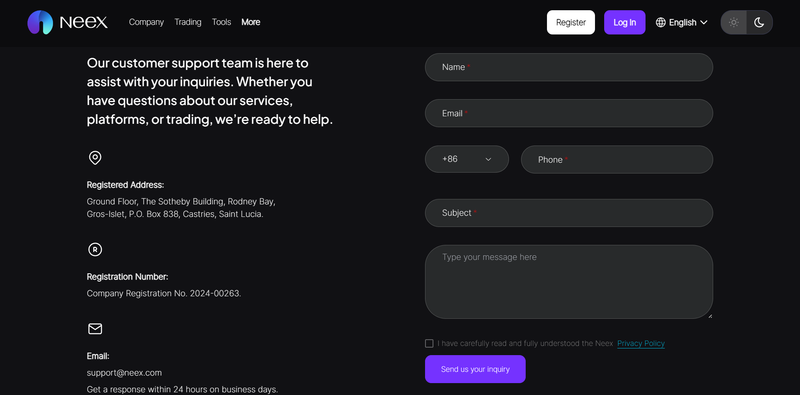
Task: Click the Company Registration No. 2024-00263 text
Action: (164, 293)
